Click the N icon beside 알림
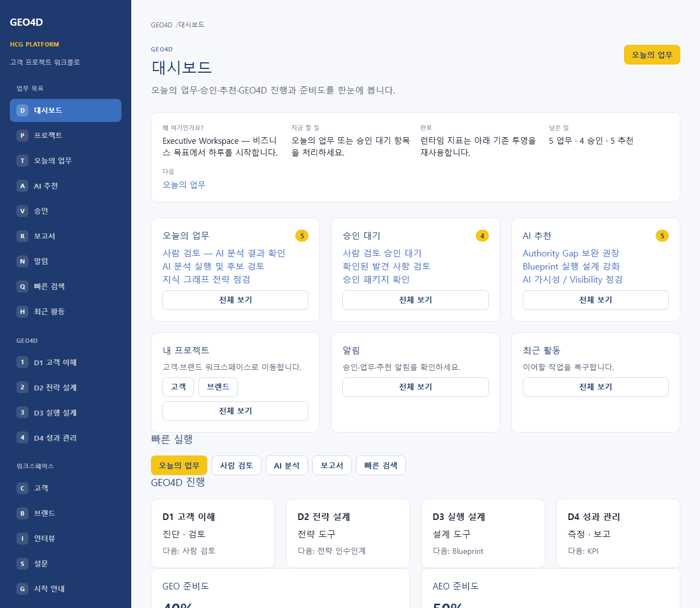 coord(22,261)
